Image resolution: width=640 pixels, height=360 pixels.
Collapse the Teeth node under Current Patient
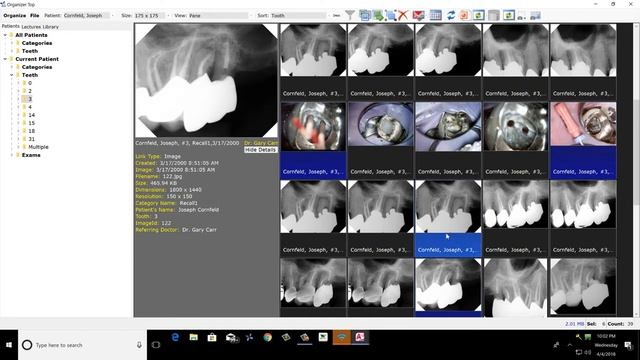[12, 75]
